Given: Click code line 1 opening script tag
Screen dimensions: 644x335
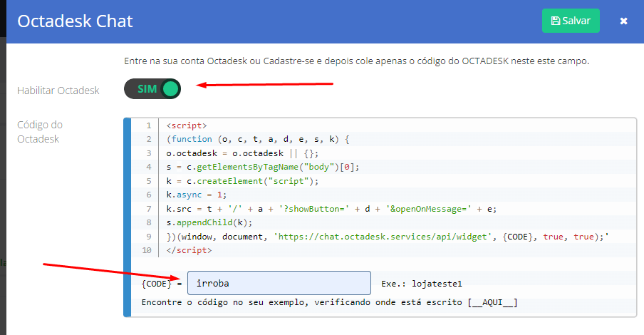Looking at the screenshot, I should (x=187, y=125).
